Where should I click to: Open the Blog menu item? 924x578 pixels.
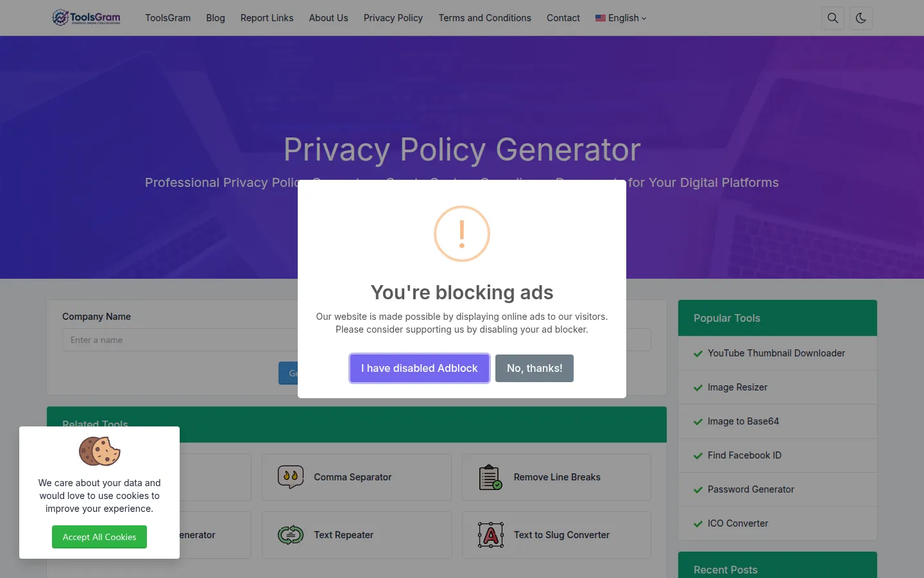(x=216, y=18)
